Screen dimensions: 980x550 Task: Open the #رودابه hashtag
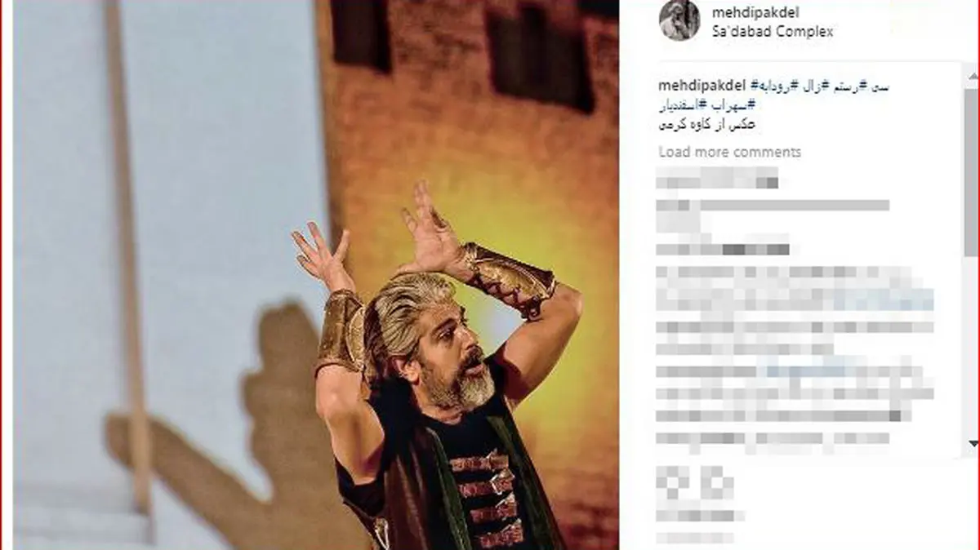click(771, 86)
